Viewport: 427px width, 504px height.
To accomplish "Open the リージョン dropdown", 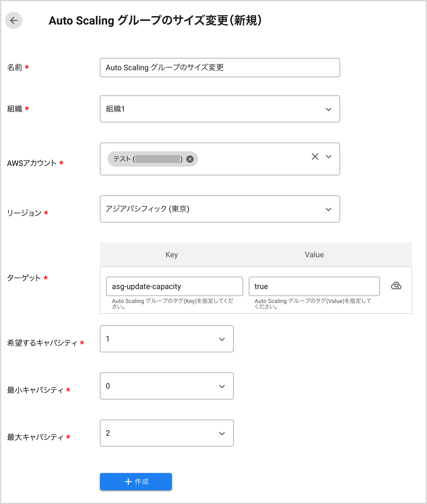I will pos(329,209).
